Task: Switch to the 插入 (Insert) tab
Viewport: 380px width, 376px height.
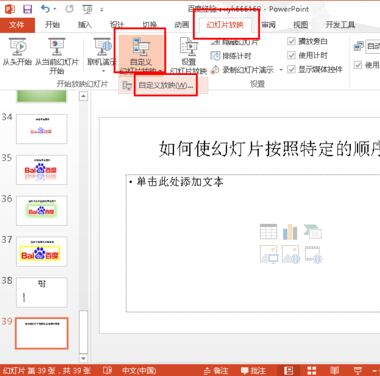Action: [x=85, y=25]
